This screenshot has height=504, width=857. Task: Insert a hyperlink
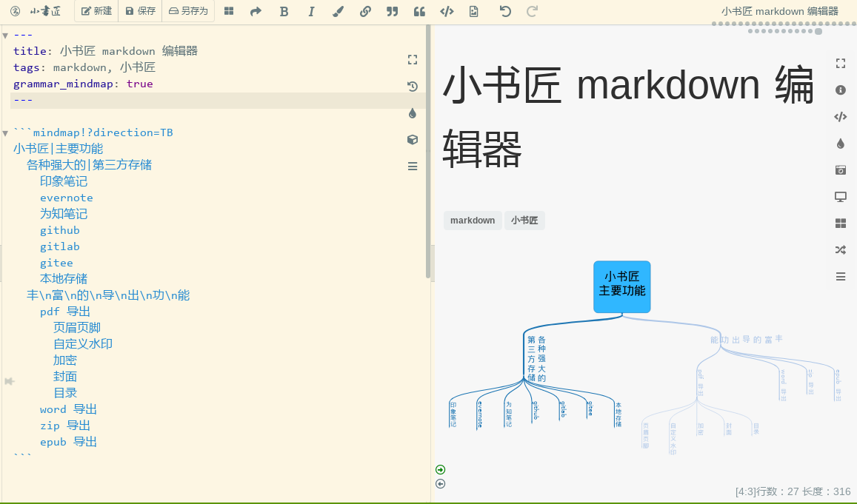[365, 11]
